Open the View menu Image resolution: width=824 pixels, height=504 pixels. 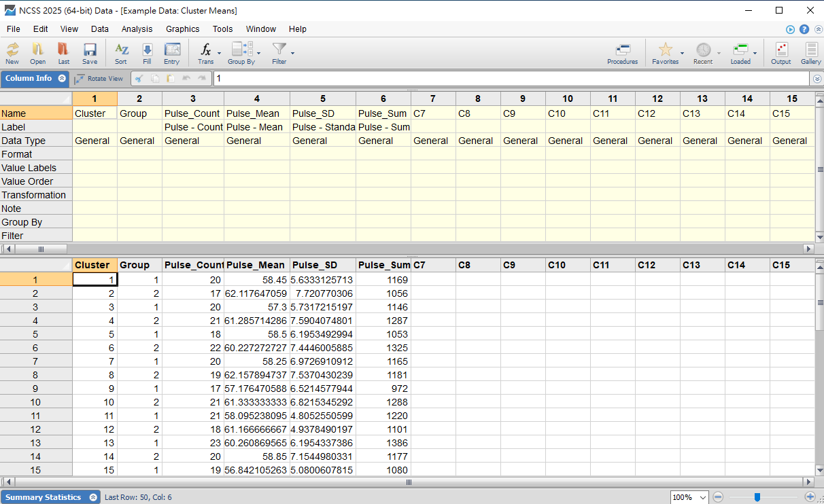point(69,29)
